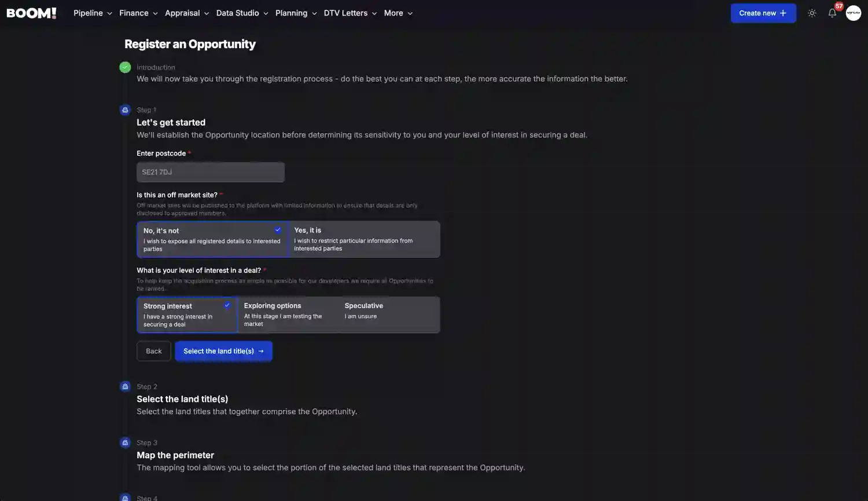
Task: Expand the More menu
Action: coord(398,13)
